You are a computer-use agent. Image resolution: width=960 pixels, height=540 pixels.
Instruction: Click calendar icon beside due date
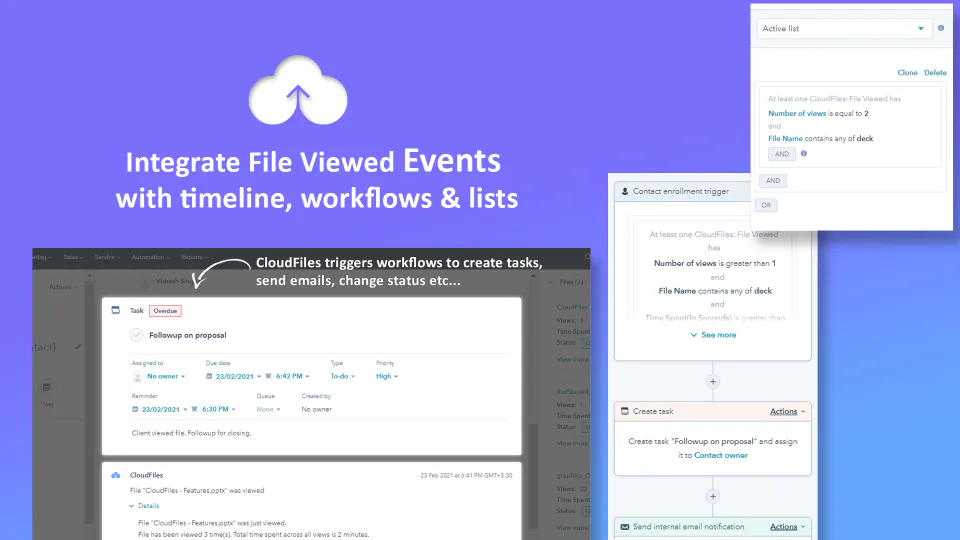(209, 376)
